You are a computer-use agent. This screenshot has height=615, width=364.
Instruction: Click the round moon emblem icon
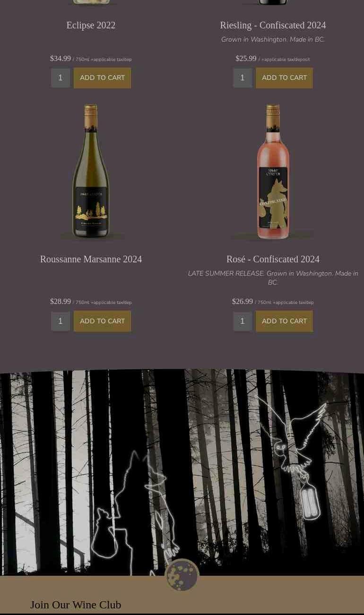click(182, 575)
